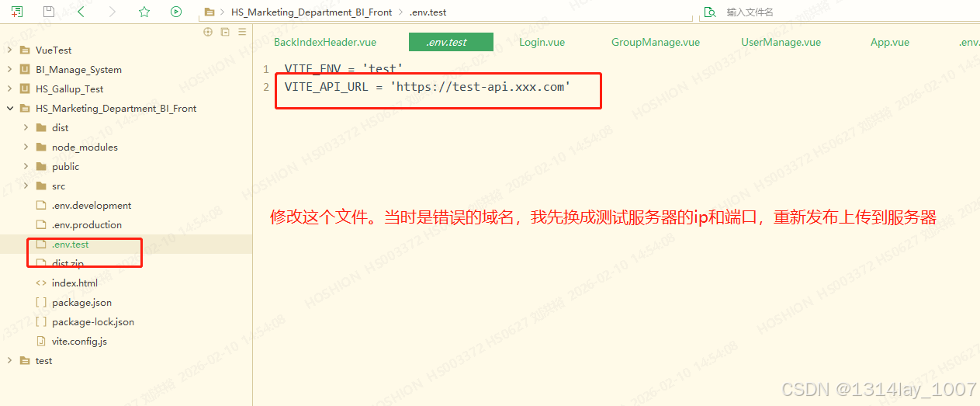Open vite.config.js in file tree
The height and width of the screenshot is (406, 980).
coord(79,341)
